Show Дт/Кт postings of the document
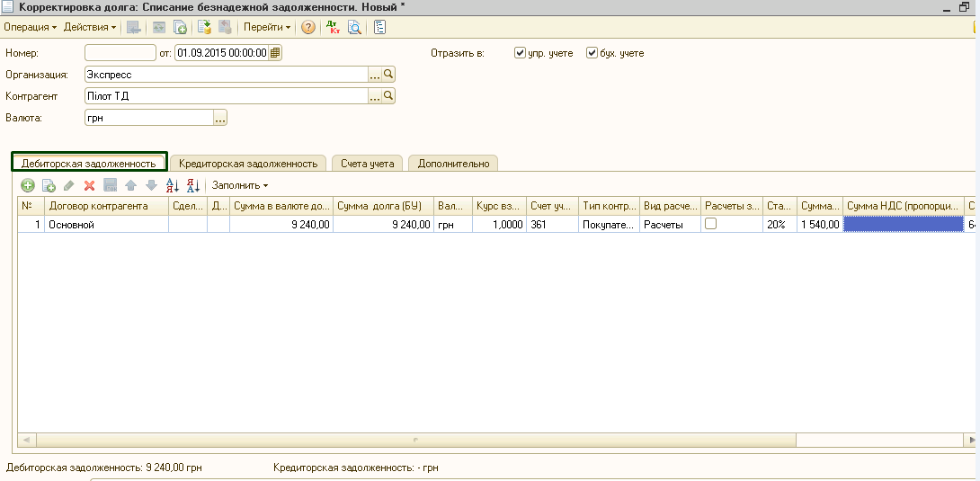980x481 pixels. [334, 28]
